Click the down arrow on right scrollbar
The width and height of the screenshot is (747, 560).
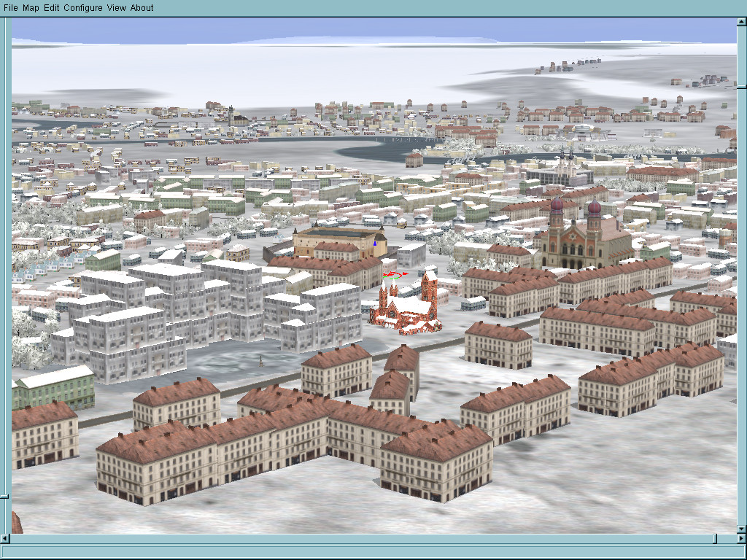[x=742, y=529]
